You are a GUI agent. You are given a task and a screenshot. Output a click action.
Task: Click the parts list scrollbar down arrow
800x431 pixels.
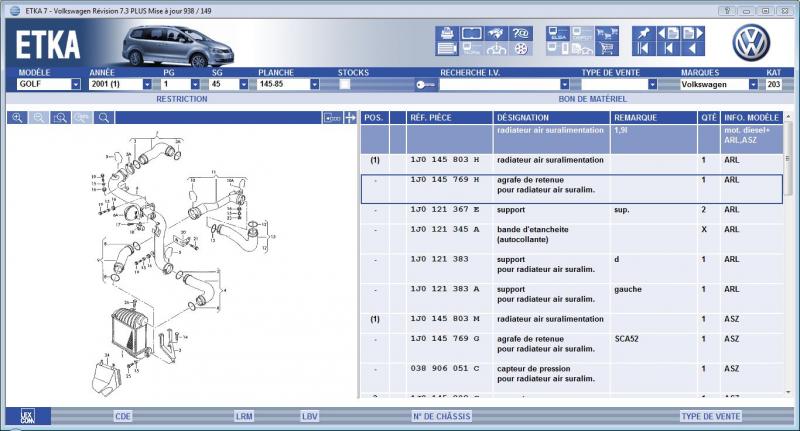point(788,392)
